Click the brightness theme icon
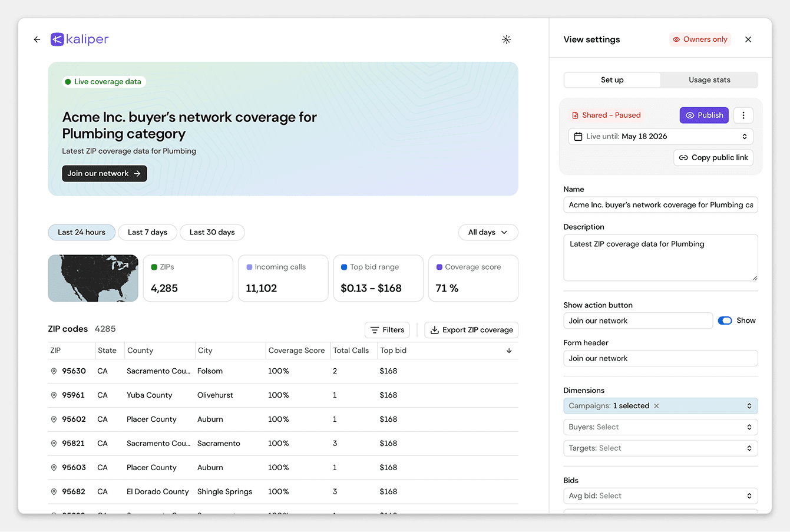This screenshot has height=532, width=790. (506, 39)
